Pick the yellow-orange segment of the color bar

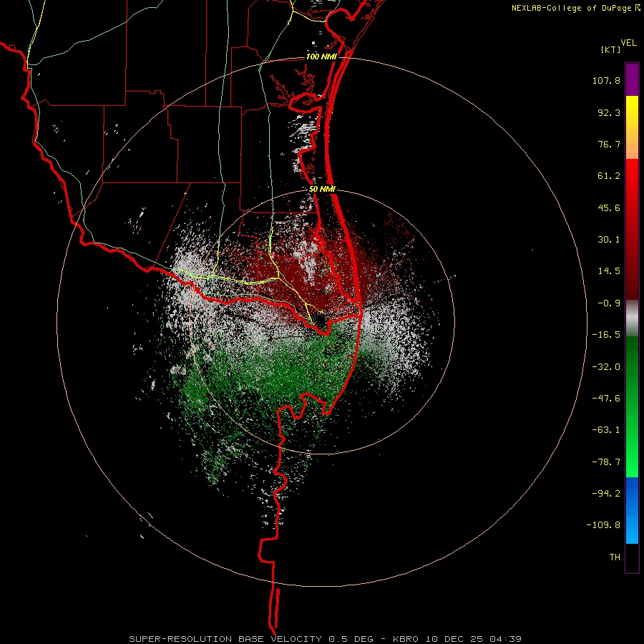click(632, 127)
